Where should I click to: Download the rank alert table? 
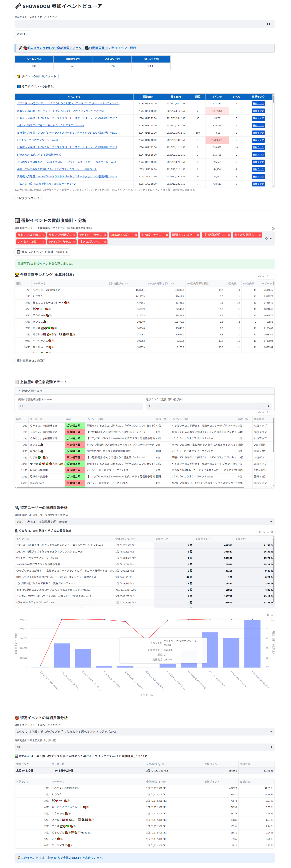click(264, 412)
